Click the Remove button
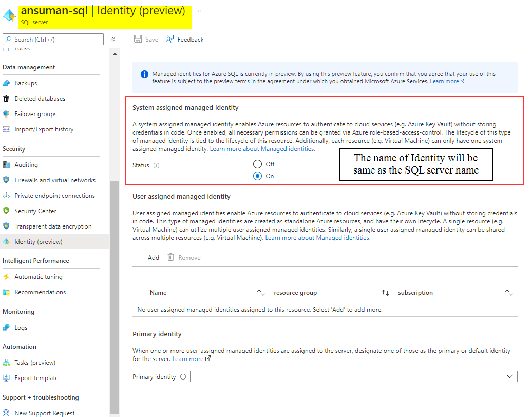Image resolution: width=532 pixels, height=417 pixels. [x=184, y=257]
